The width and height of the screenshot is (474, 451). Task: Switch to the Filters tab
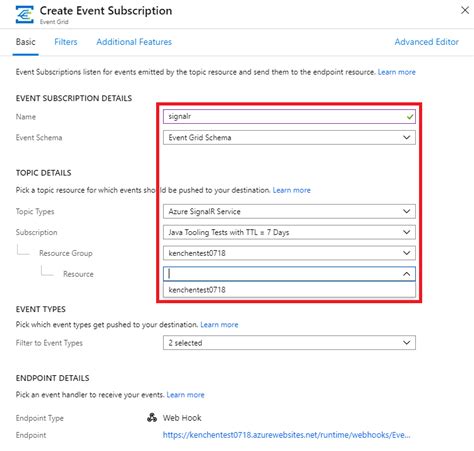[x=66, y=42]
